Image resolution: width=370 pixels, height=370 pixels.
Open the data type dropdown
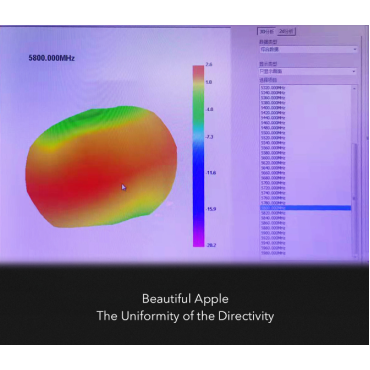tap(308, 49)
